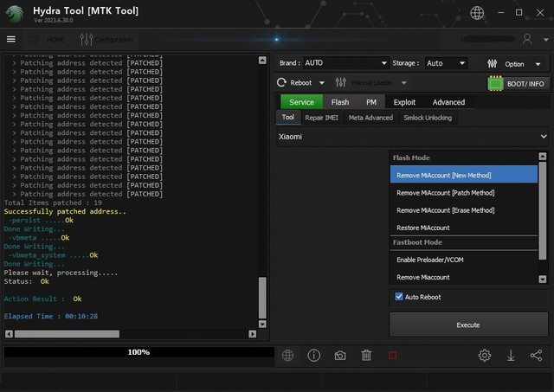Click the HOME building icon
The width and height of the screenshot is (554, 392).
pos(34,39)
